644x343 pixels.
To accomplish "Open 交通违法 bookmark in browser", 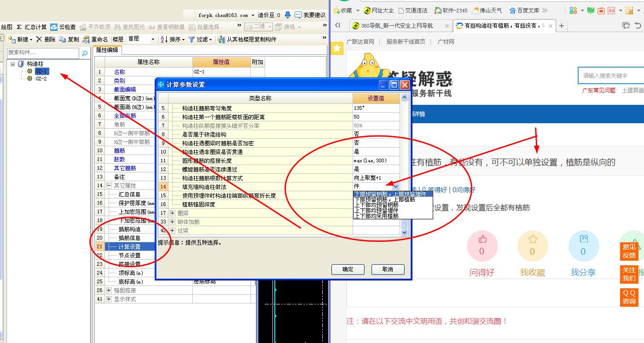I will [x=413, y=10].
